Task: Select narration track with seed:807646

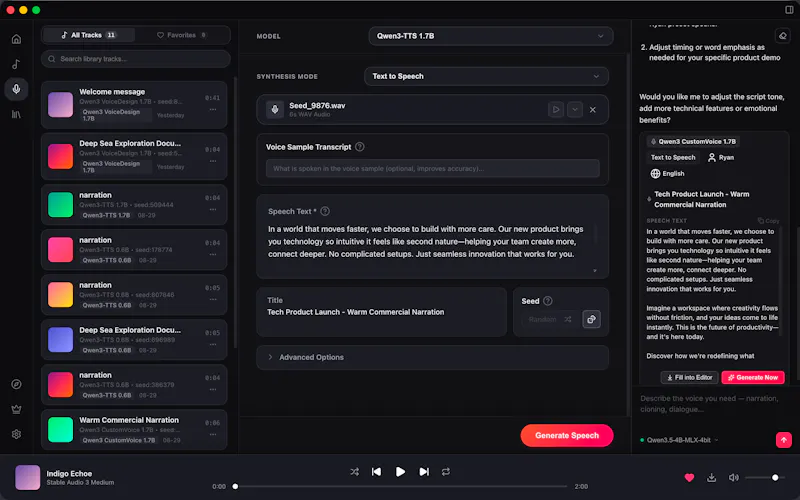Action: [x=134, y=294]
